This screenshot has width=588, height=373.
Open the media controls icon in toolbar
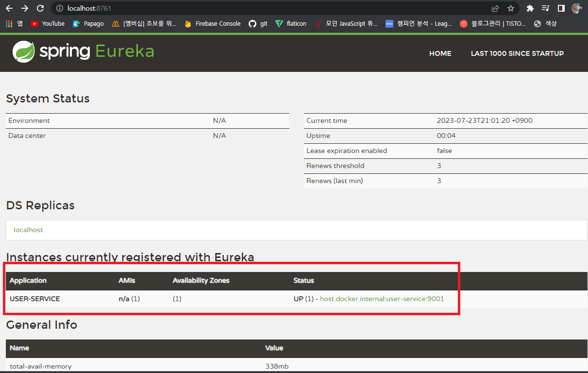pos(545,8)
